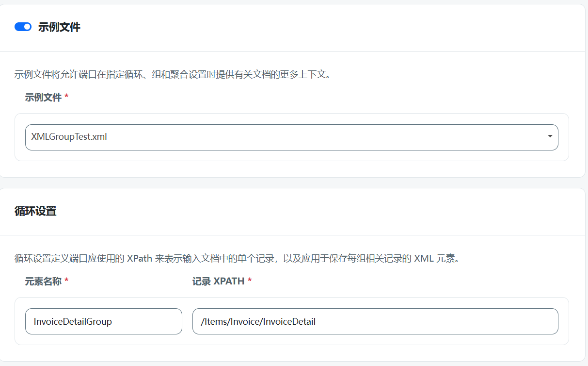
Task: Click inside the InvoiceDetailGroup input field
Action: [103, 321]
